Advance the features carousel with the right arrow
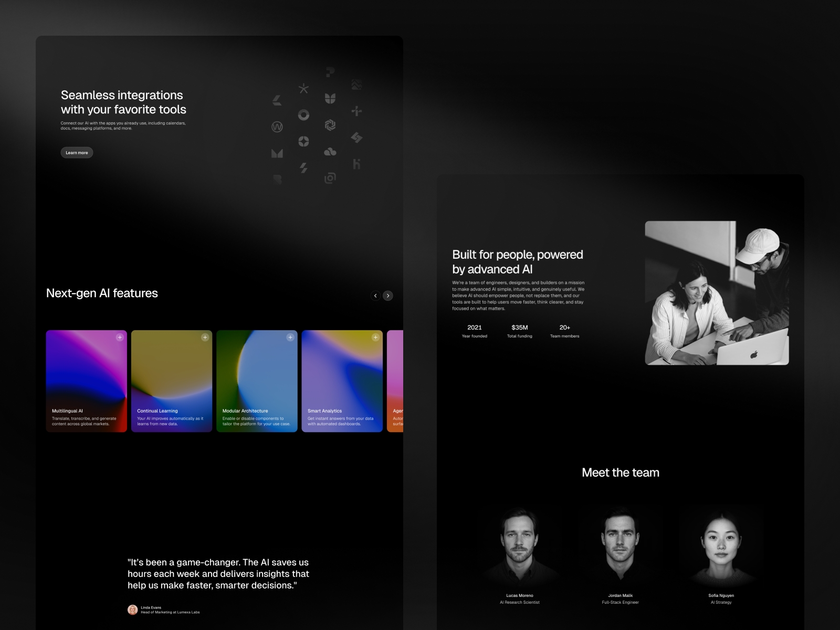The image size is (840, 630). [x=388, y=296]
